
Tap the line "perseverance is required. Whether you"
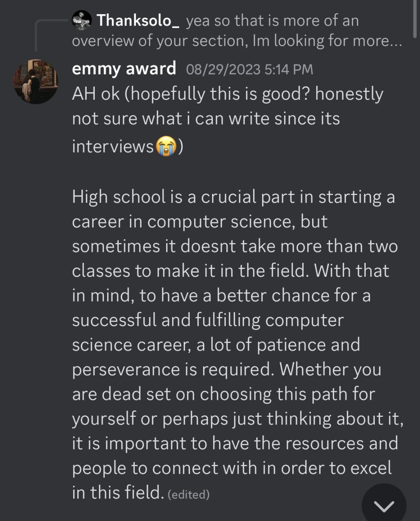pyautogui.click(x=226, y=369)
